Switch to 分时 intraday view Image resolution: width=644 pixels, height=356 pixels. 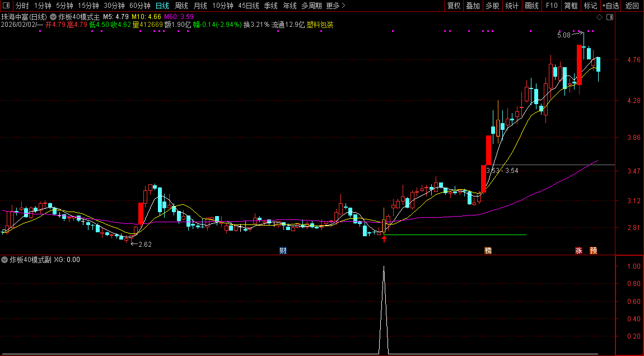[22, 6]
